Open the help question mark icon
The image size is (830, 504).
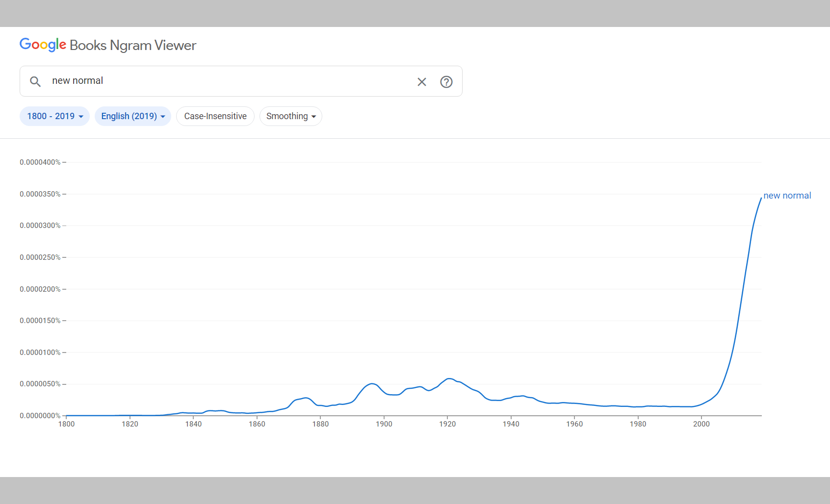(446, 82)
